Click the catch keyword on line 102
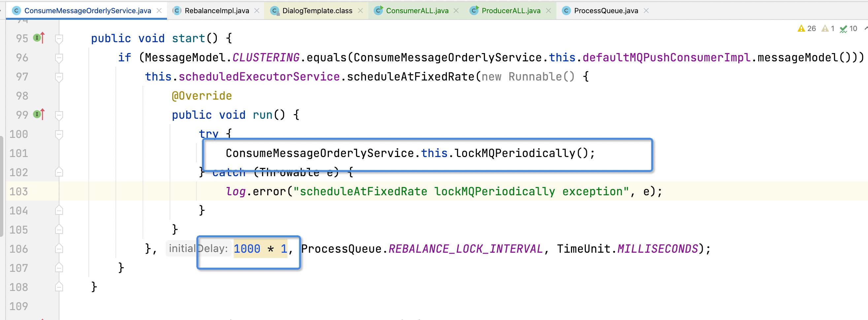Screen dimensions: 868x320 (x=229, y=173)
